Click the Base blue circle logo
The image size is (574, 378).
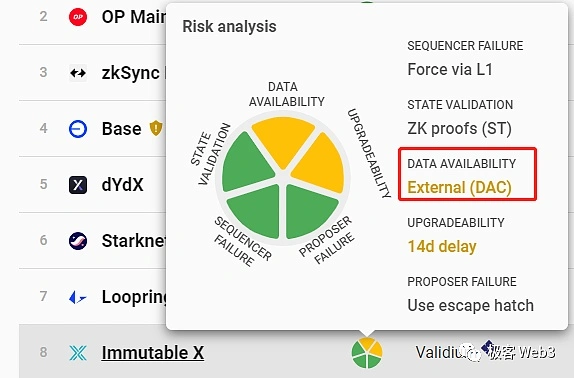[78, 129]
